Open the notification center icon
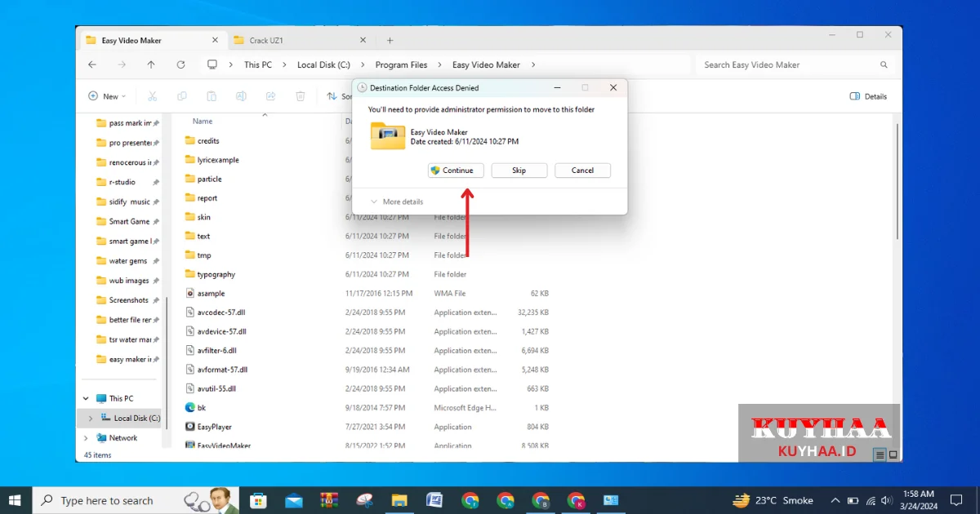 (x=956, y=500)
